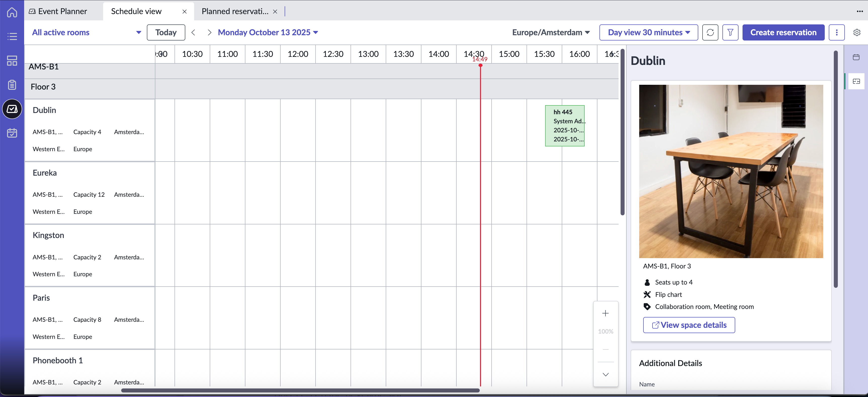This screenshot has height=397, width=868.
Task: Open the settings gear icon
Action: 856,32
